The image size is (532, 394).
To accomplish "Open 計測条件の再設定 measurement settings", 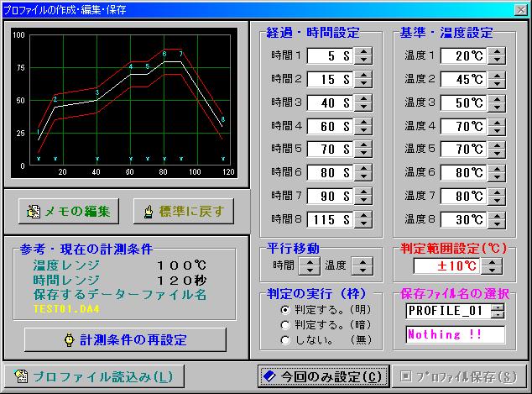I will pos(125,339).
